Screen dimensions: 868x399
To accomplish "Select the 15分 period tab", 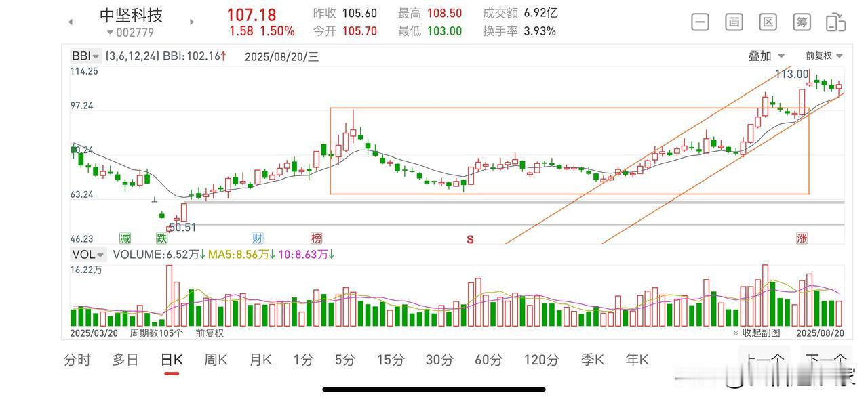I will (391, 360).
